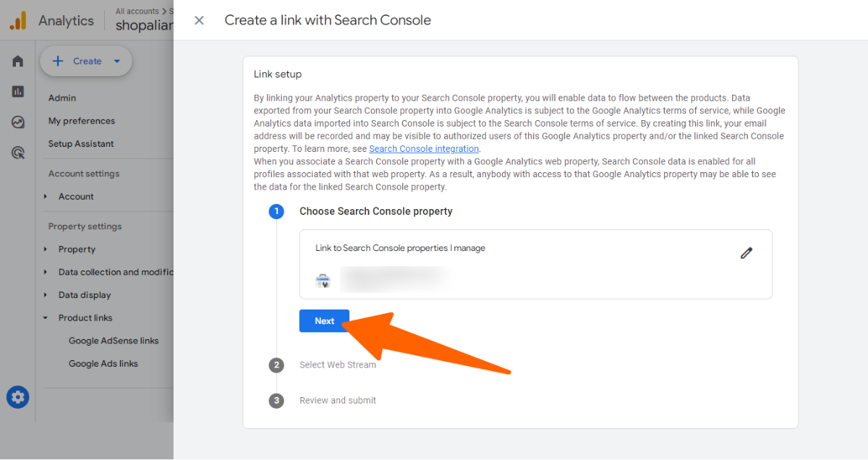Open the Search Console integration link
Screen dimensions: 868x460
coord(424,149)
